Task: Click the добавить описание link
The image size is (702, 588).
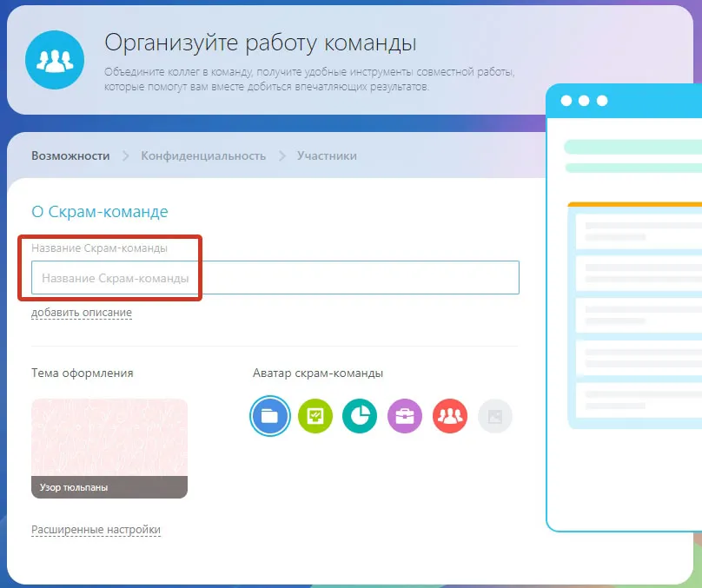Action: tap(82, 313)
